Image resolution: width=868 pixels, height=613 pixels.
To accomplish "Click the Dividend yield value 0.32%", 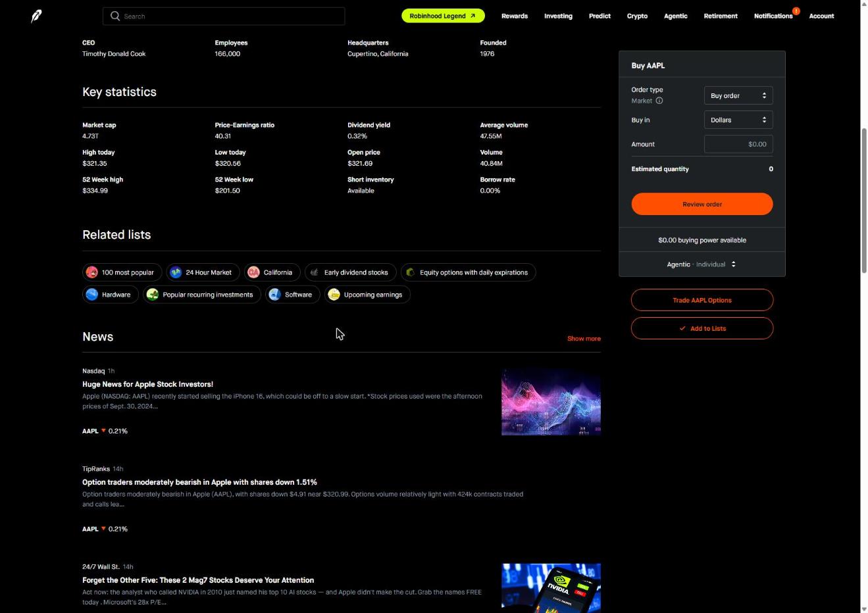I will pos(357,136).
